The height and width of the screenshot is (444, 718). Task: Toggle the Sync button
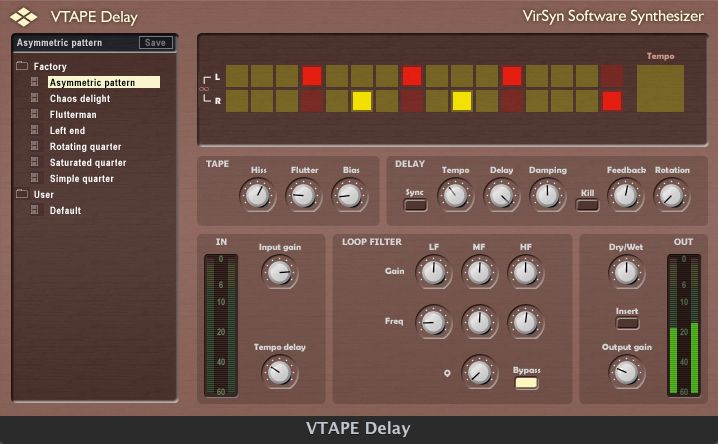(415, 205)
